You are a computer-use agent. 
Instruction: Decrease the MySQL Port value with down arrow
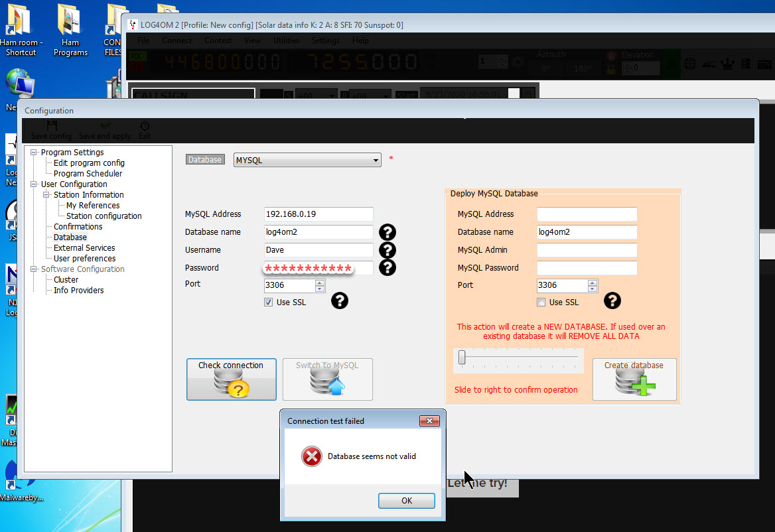tap(320, 289)
